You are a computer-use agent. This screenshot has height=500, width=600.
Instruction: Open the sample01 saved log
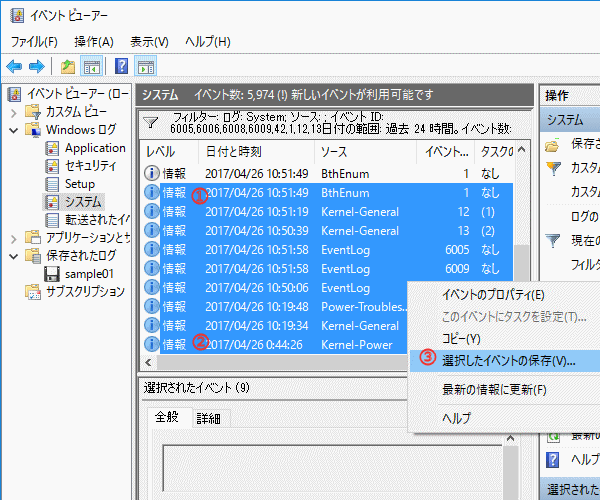pyautogui.click(x=89, y=273)
